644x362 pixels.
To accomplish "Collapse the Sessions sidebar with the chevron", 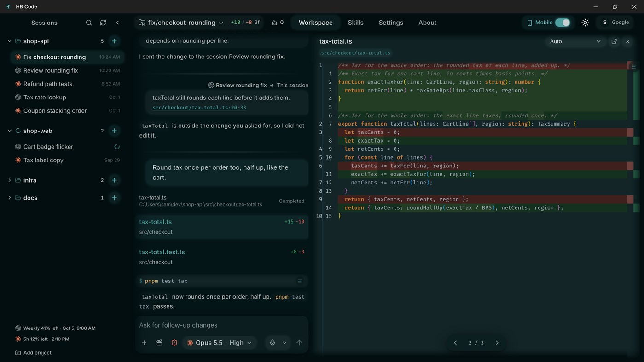I will [117, 23].
